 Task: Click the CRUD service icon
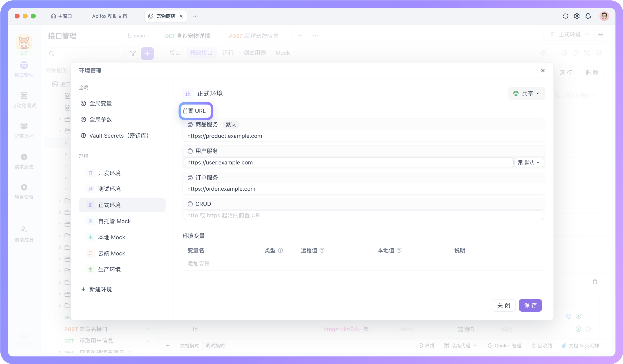point(190,204)
